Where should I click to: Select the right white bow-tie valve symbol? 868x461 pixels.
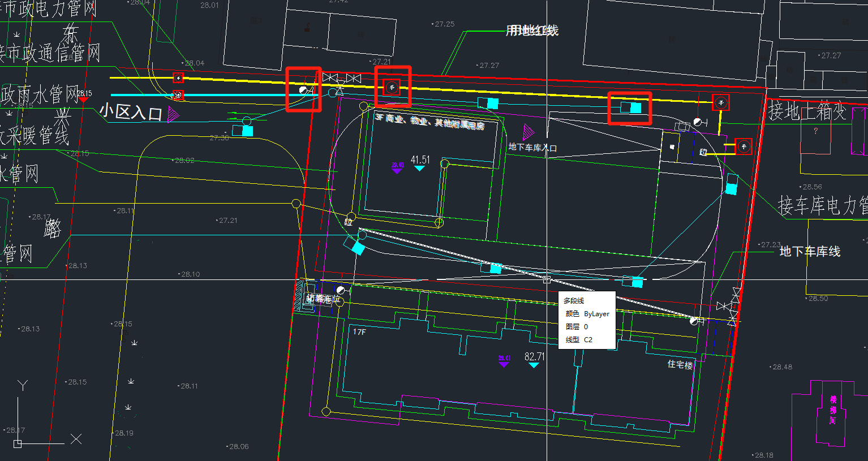[x=353, y=77]
